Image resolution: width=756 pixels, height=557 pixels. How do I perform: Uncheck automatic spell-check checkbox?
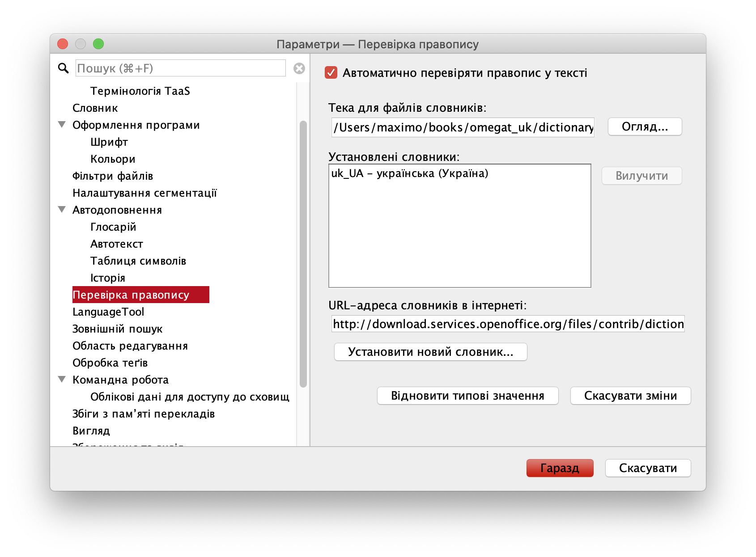pos(331,72)
